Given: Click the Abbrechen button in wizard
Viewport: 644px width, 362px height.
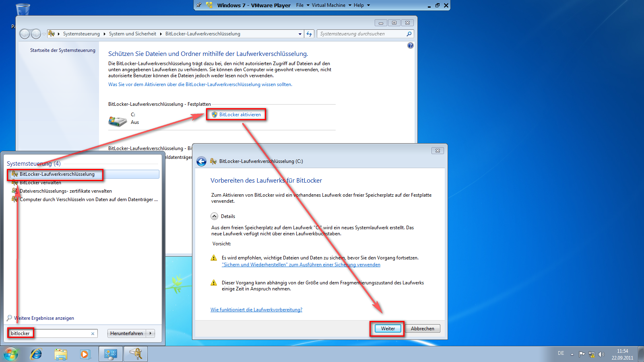Looking at the screenshot, I should coord(423,329).
